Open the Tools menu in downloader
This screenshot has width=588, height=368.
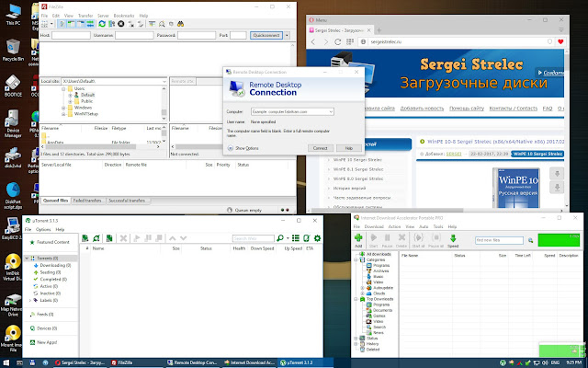438,227
